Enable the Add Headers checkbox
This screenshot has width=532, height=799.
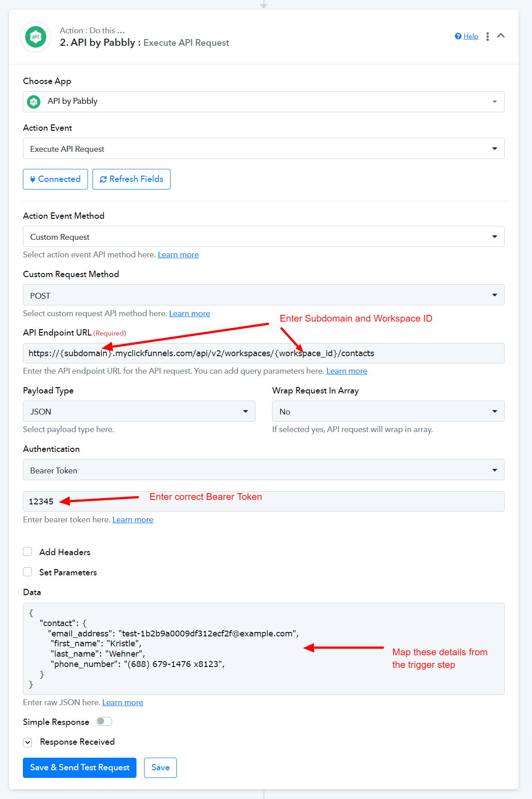point(28,552)
